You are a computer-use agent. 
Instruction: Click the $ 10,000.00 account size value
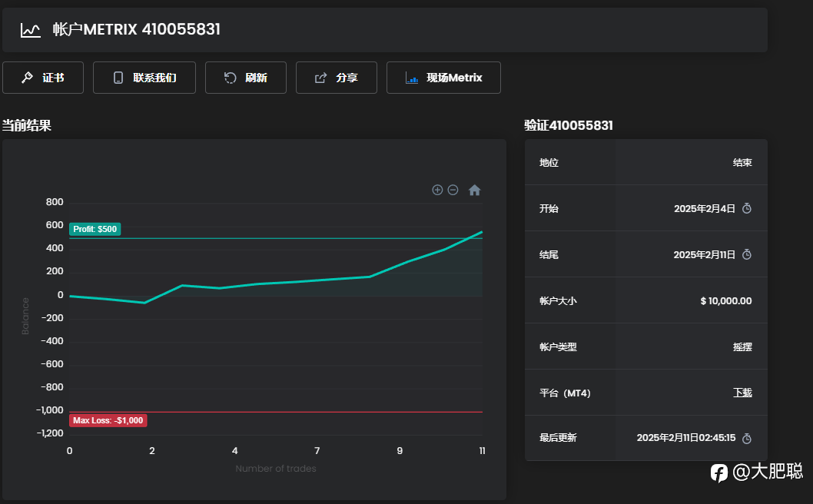tap(726, 300)
